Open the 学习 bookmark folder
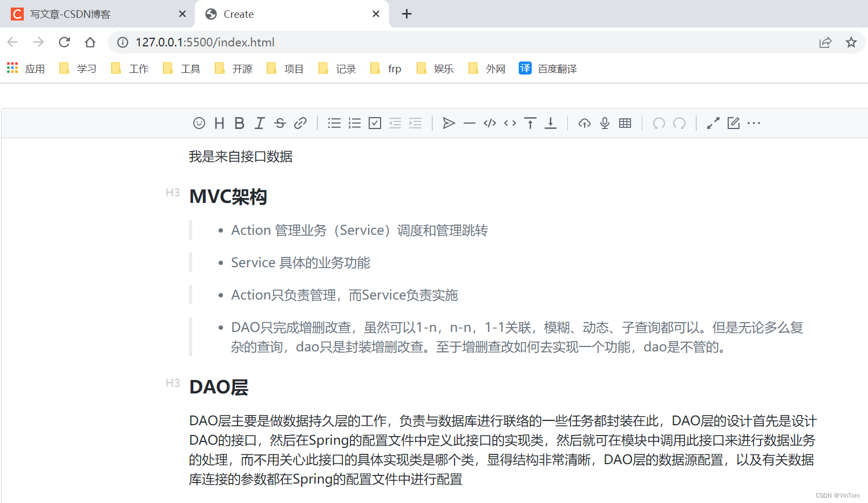This screenshot has height=503, width=868. point(78,69)
